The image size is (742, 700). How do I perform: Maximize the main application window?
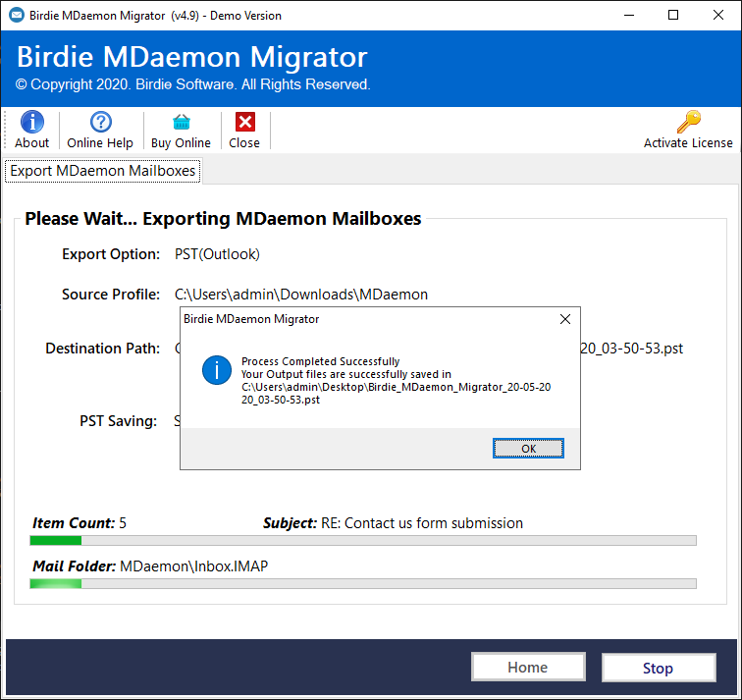click(x=673, y=15)
